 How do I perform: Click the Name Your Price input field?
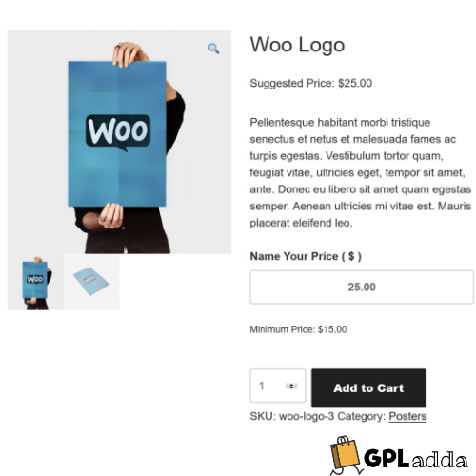[362, 287]
